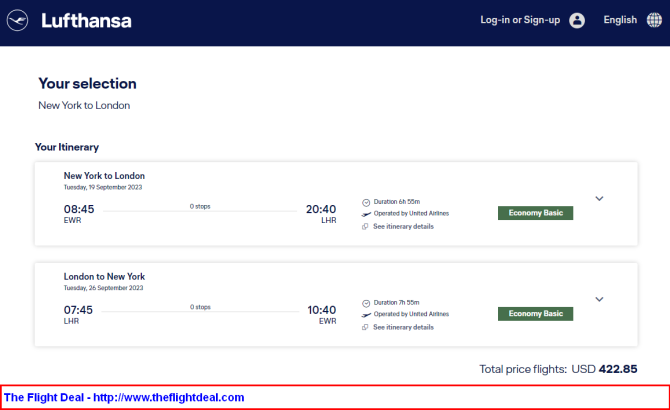Click New York to London subtitle under heading
Screen dimensions: 670x410
[84, 105]
